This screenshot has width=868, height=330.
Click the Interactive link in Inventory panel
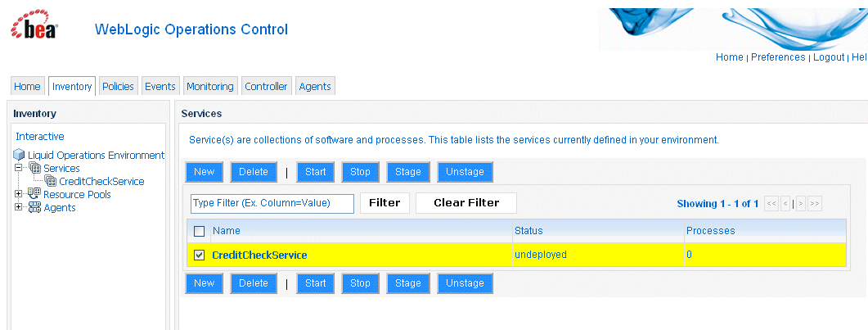pyautogui.click(x=40, y=136)
